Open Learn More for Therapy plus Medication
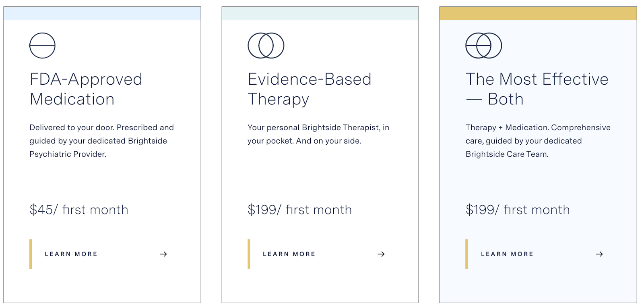 click(507, 254)
